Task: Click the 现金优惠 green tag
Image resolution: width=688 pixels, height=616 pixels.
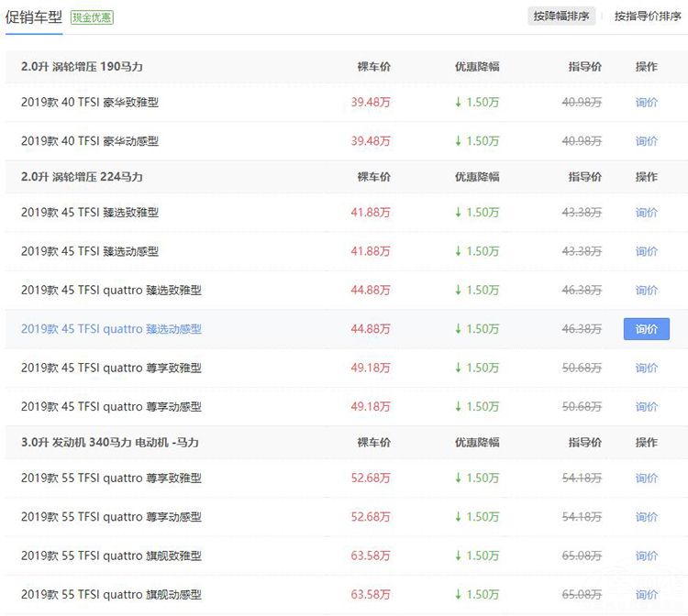Action: [92, 17]
